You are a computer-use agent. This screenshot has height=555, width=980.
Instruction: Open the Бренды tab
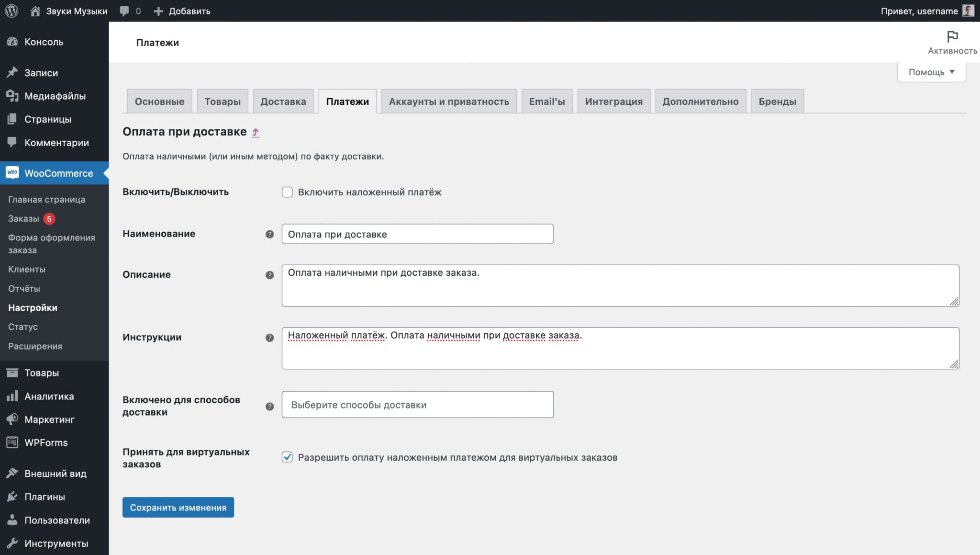tap(778, 101)
